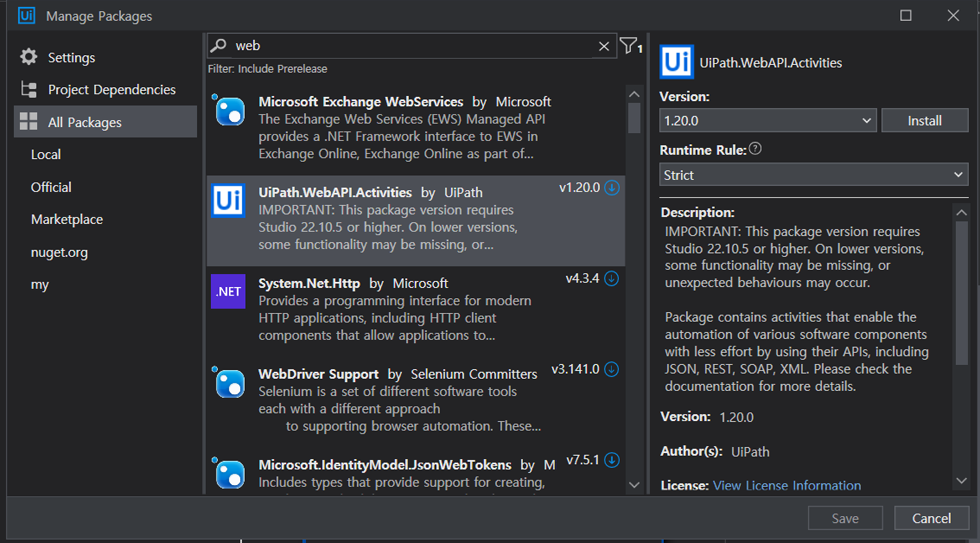Screen dimensions: 980x543
Task: Select the Official package source
Action: coord(51,187)
